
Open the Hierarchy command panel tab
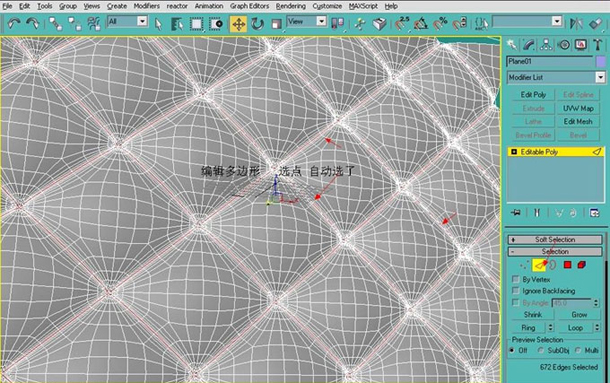(x=546, y=45)
